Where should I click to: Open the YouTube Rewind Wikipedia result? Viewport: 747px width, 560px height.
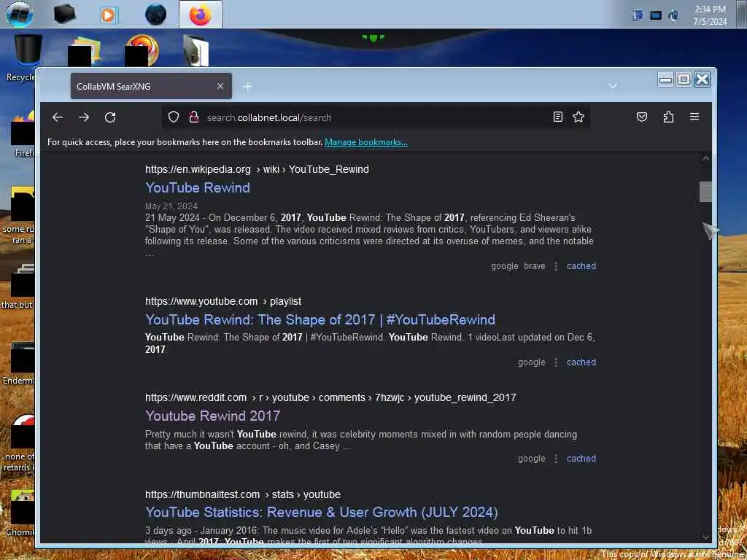198,187
